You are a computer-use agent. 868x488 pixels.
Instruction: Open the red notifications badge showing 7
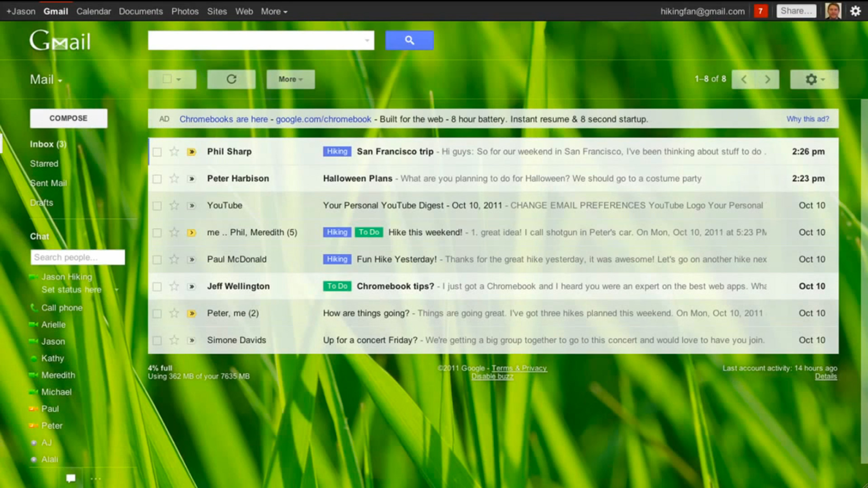(x=761, y=11)
